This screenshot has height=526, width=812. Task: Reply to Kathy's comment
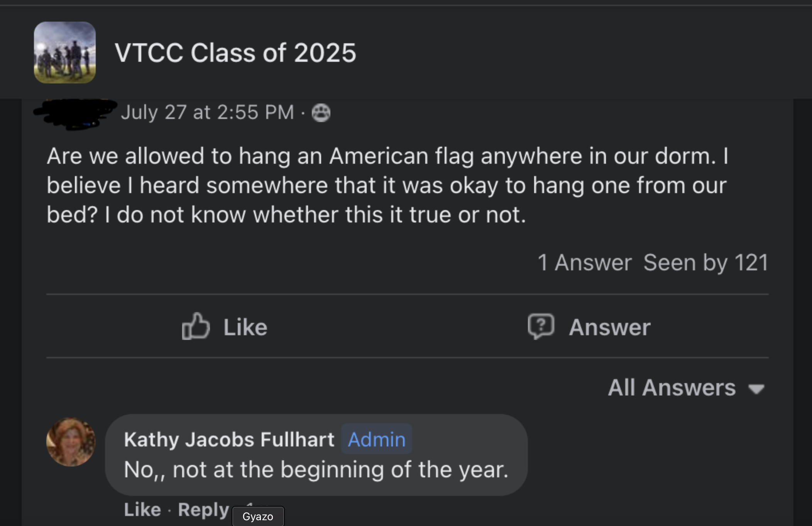(x=203, y=510)
